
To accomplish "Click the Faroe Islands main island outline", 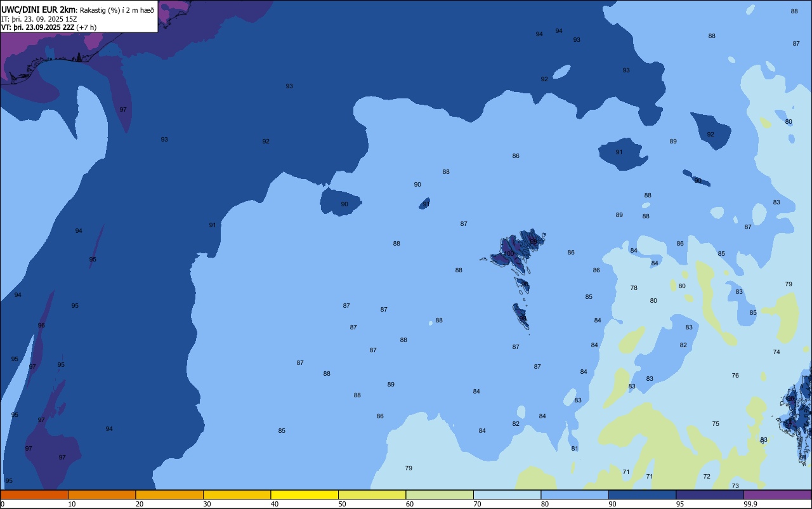I will pyautogui.click(x=513, y=251).
